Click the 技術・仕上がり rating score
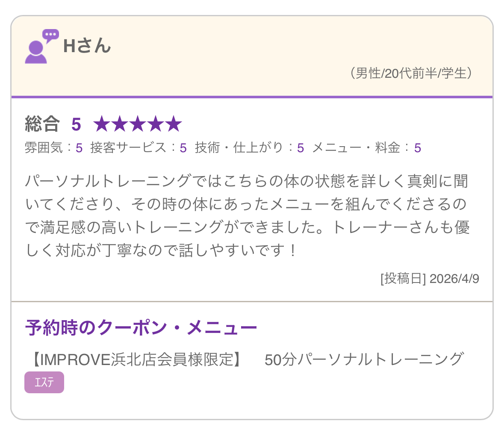504x430 pixels. [301, 148]
